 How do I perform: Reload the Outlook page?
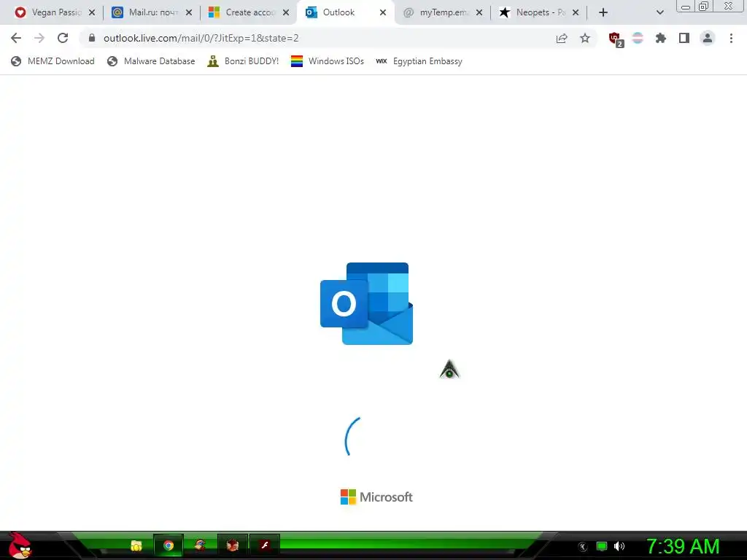(63, 38)
